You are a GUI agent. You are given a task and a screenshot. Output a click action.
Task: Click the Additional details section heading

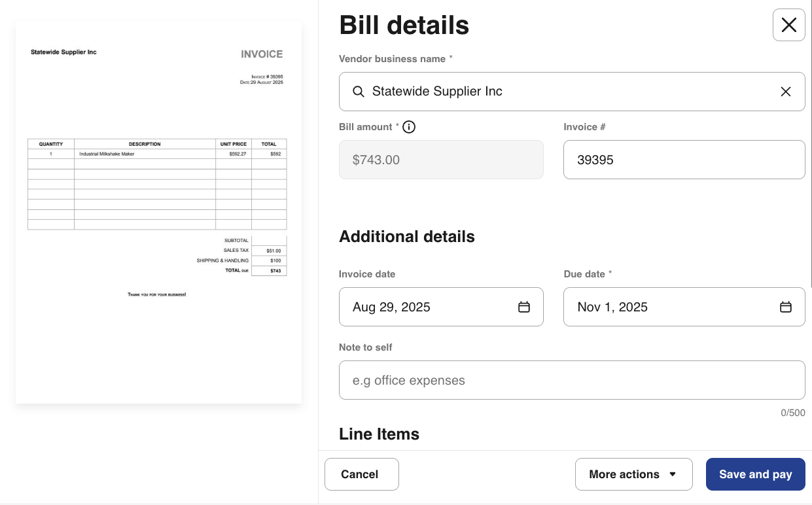[x=406, y=237]
